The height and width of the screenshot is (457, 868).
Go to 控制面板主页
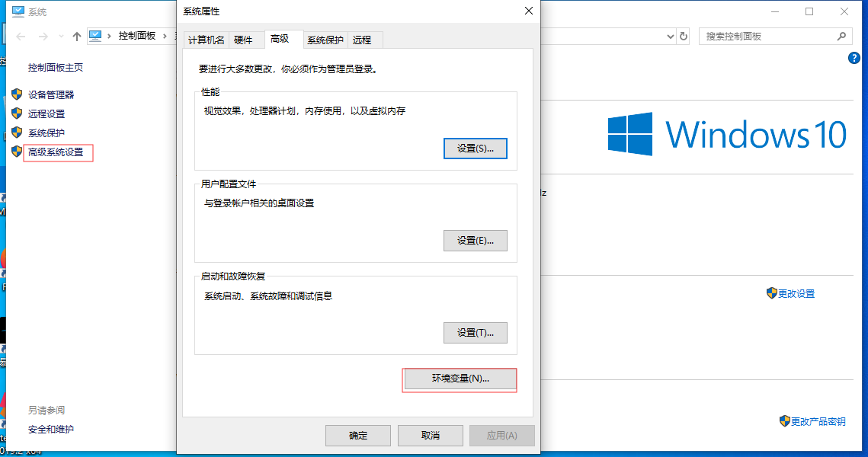point(56,68)
